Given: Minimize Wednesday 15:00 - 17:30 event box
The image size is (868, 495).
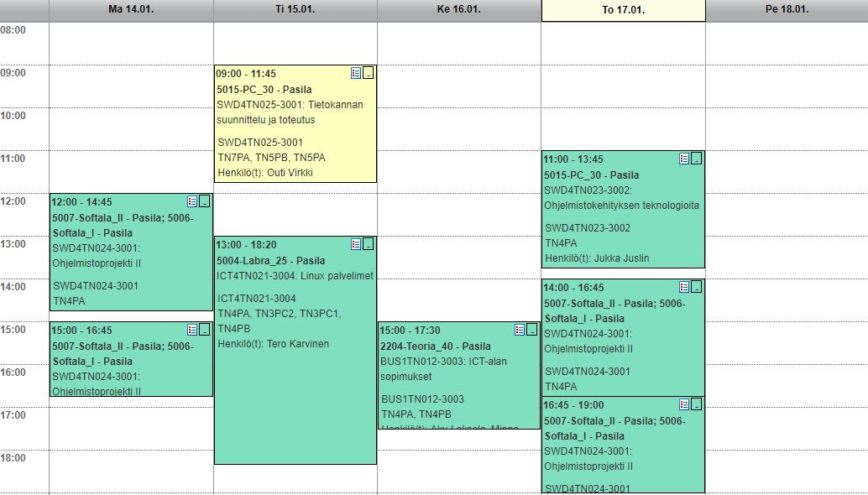Looking at the screenshot, I should coord(532,330).
